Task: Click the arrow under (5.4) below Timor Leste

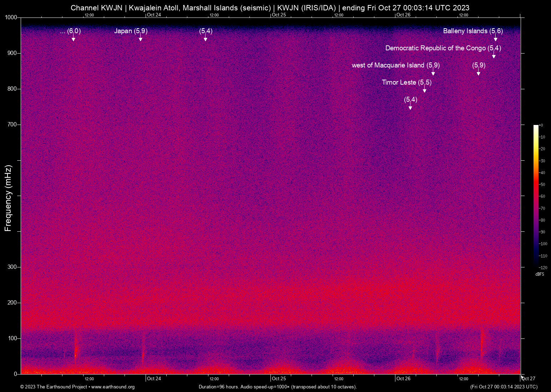Action: (410, 107)
